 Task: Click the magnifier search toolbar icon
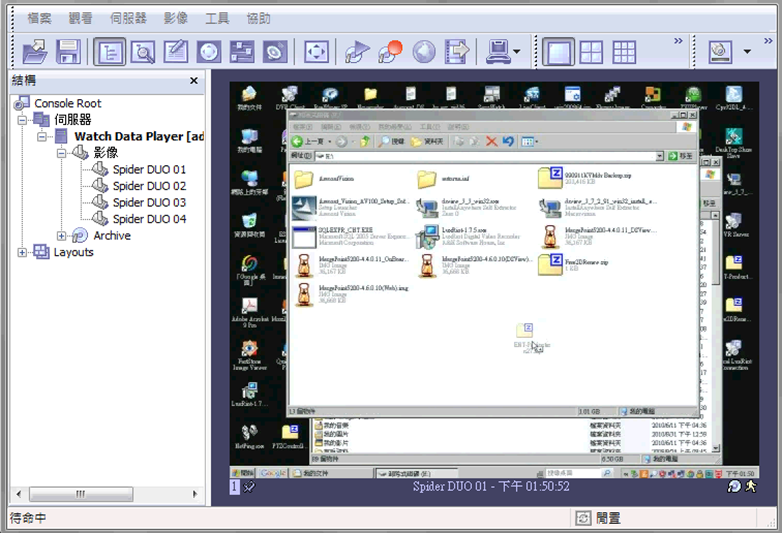click(143, 51)
